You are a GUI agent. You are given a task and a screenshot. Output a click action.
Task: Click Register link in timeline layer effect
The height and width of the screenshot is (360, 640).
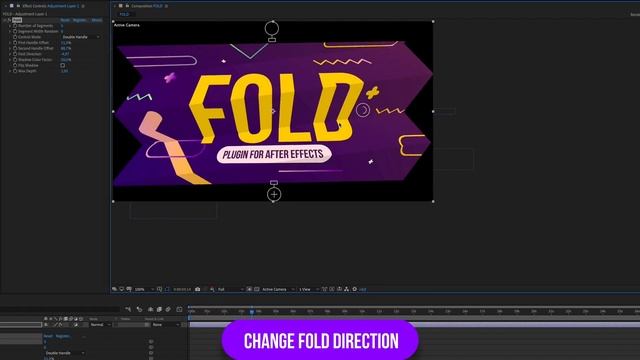[x=63, y=336]
